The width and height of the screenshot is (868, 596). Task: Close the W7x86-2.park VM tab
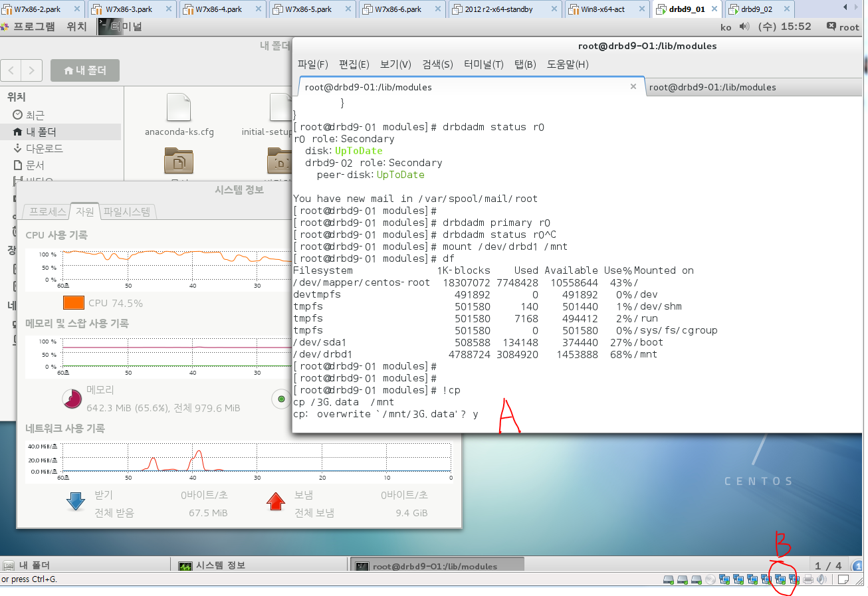coord(76,9)
